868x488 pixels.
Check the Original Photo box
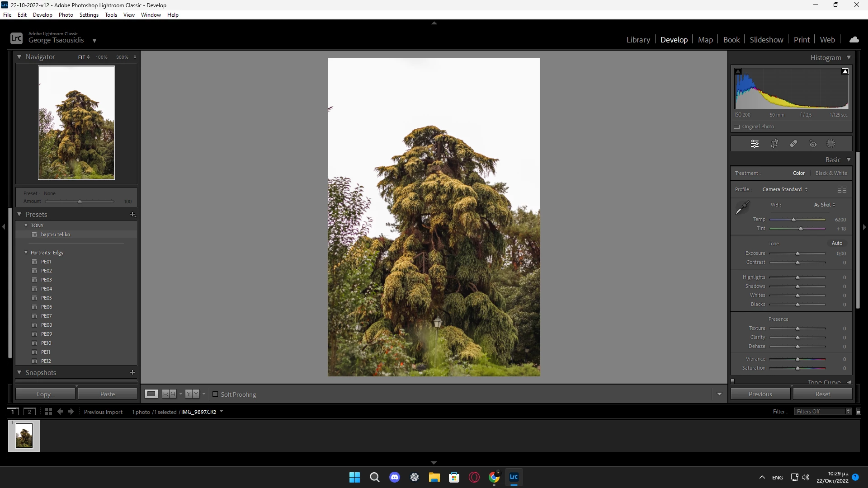(737, 127)
